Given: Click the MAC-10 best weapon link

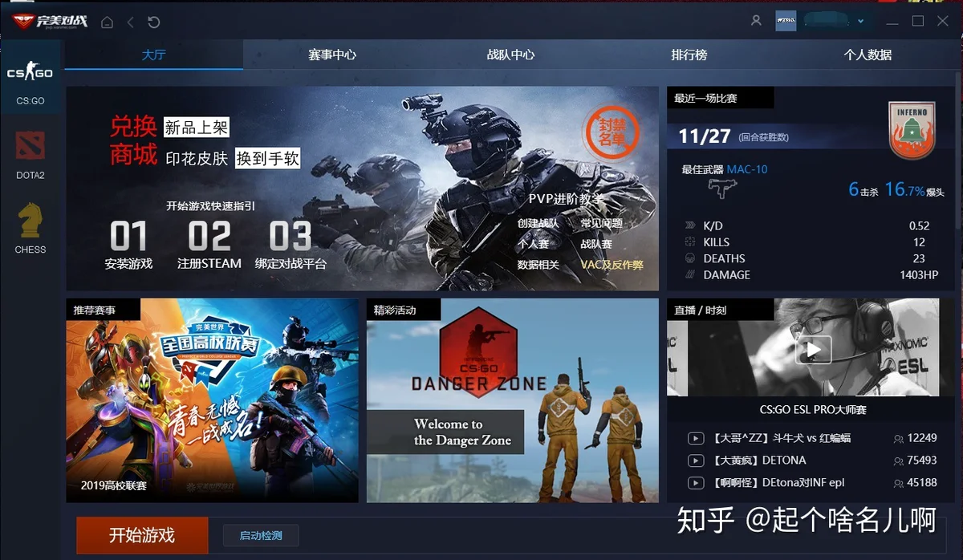Looking at the screenshot, I should point(747,169).
